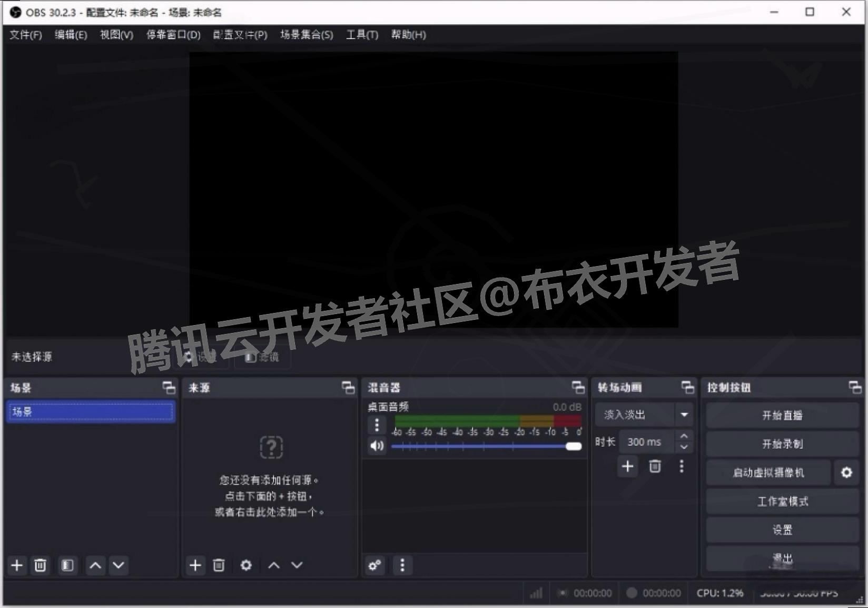The width and height of the screenshot is (868, 608).
Task: Open the 配置文件(P) menu
Action: [x=240, y=35]
